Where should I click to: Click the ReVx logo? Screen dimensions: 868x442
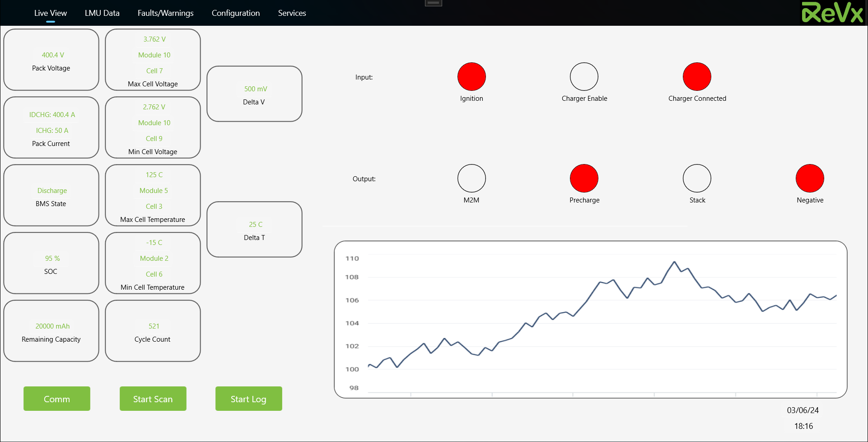(832, 13)
